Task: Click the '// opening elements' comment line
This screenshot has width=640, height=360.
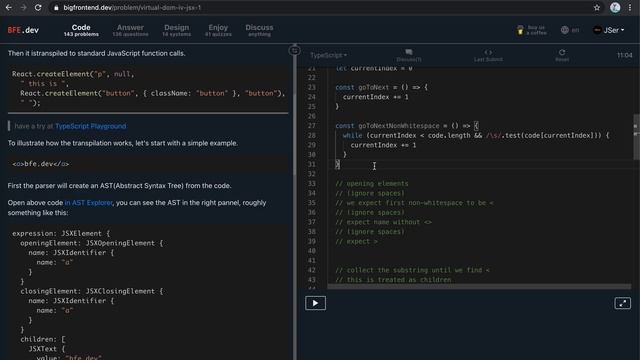Action: click(372, 184)
